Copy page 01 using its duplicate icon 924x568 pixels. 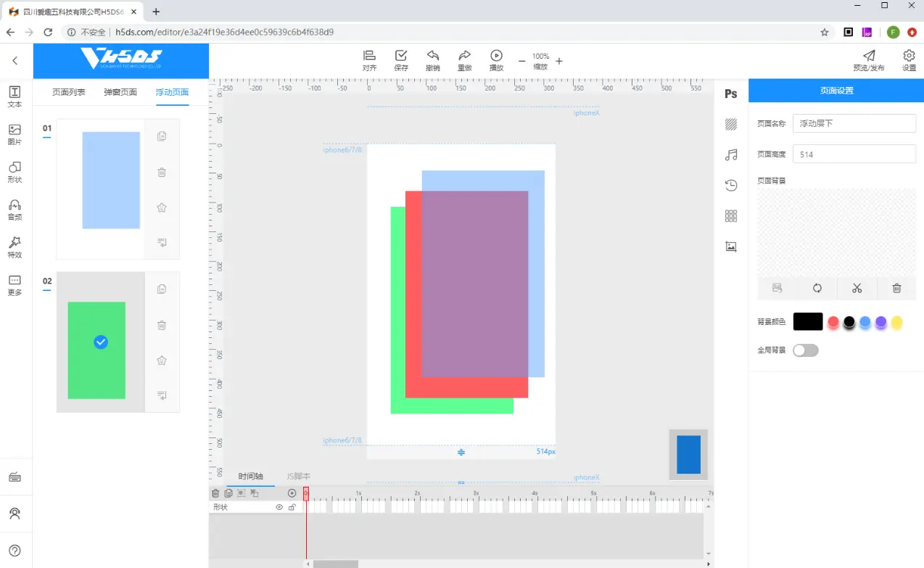[x=162, y=136]
